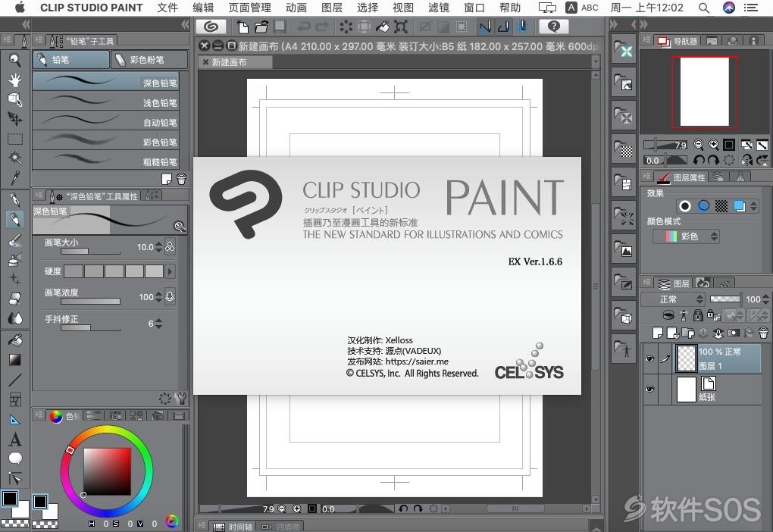Image resolution: width=773 pixels, height=532 pixels.
Task: Select the Airbrush tool
Action: coord(15,259)
